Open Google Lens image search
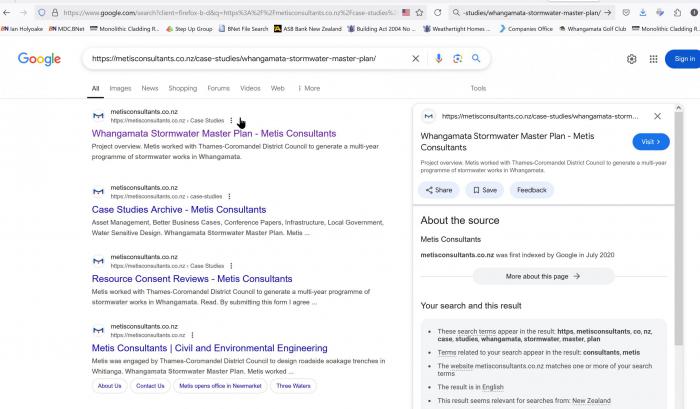 pyautogui.click(x=457, y=59)
